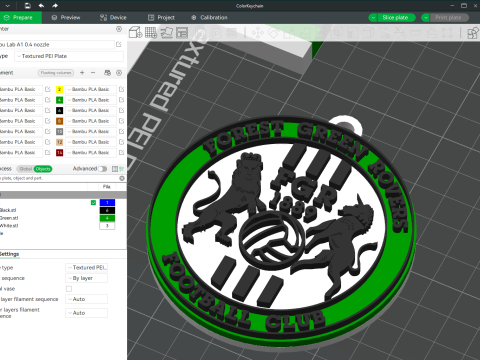The image size is (480, 360).
Task: Select the White.stl part in the object list
Action: (x=9, y=226)
